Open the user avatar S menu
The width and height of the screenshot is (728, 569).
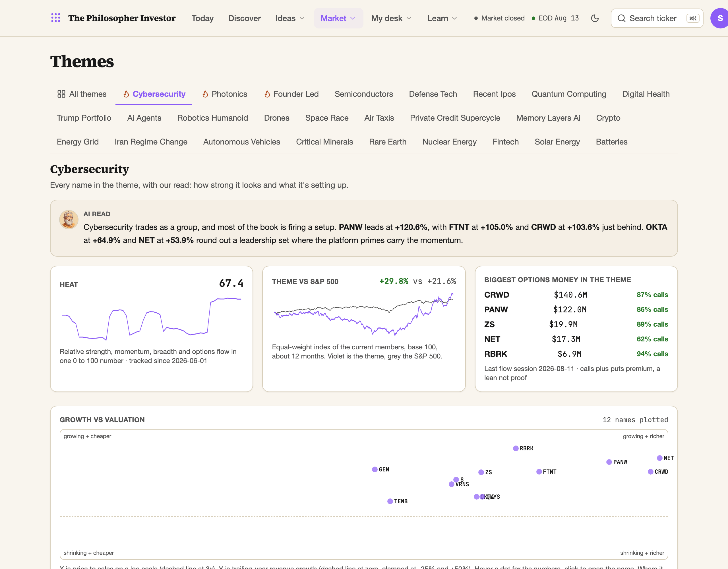(x=719, y=18)
